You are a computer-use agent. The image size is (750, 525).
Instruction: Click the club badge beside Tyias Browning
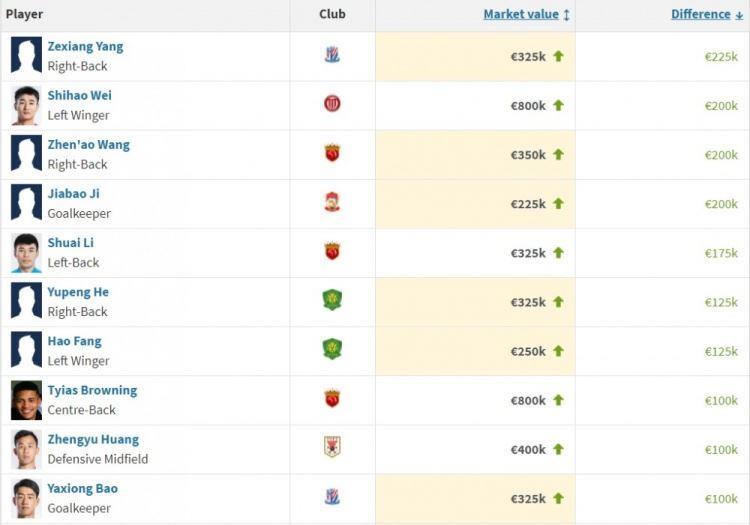[332, 398]
